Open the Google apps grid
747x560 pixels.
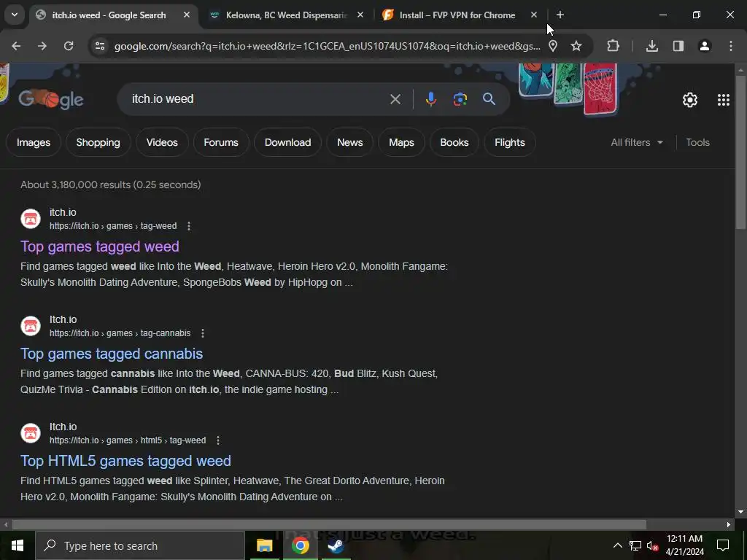pyautogui.click(x=723, y=99)
